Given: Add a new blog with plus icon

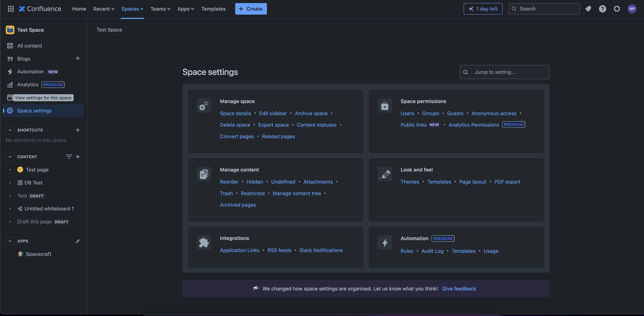Looking at the screenshot, I should coord(78,59).
